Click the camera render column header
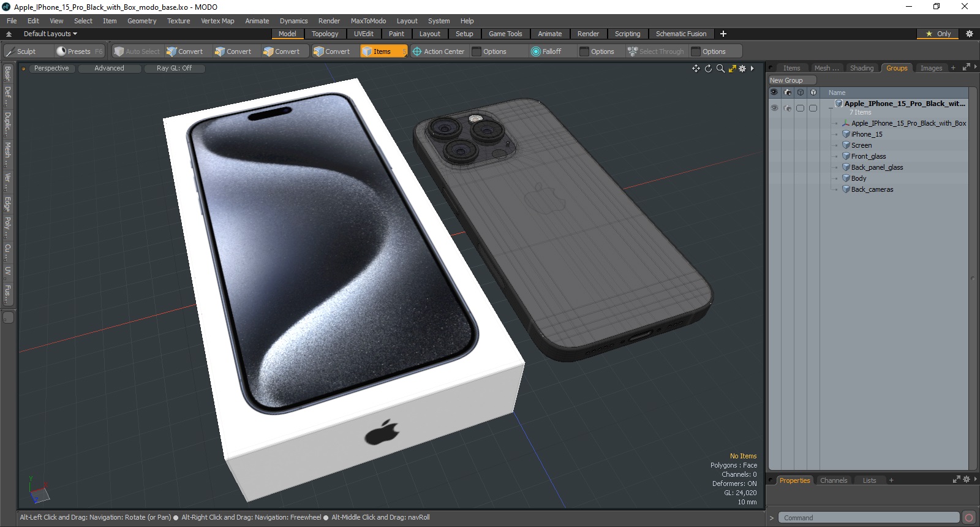This screenshot has width=980, height=527. (788, 93)
